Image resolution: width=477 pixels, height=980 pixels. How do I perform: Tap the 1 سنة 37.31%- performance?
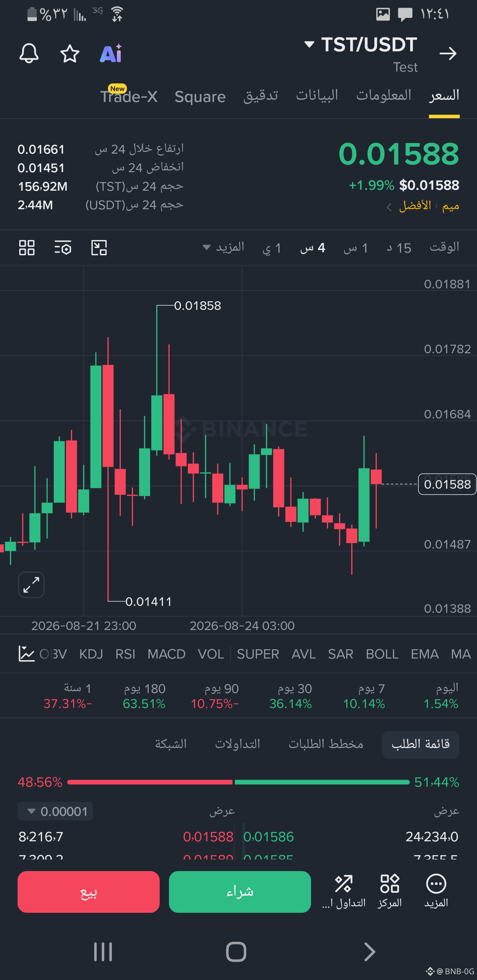point(67,696)
